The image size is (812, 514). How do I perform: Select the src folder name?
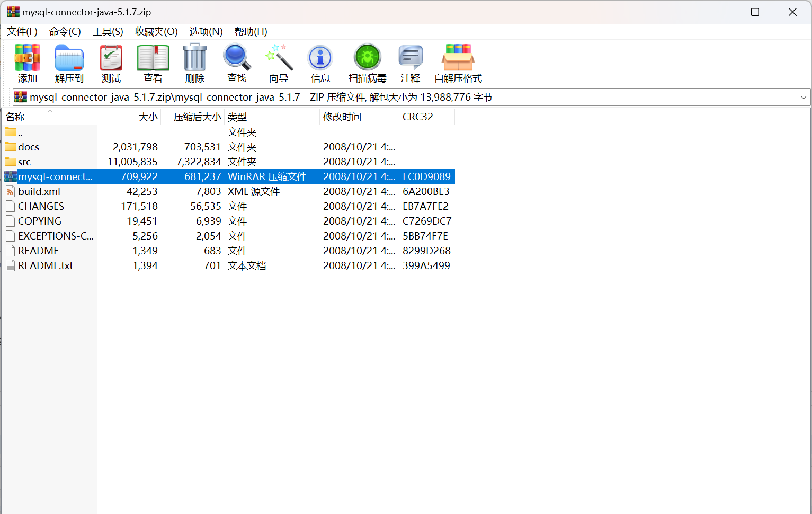(24, 162)
